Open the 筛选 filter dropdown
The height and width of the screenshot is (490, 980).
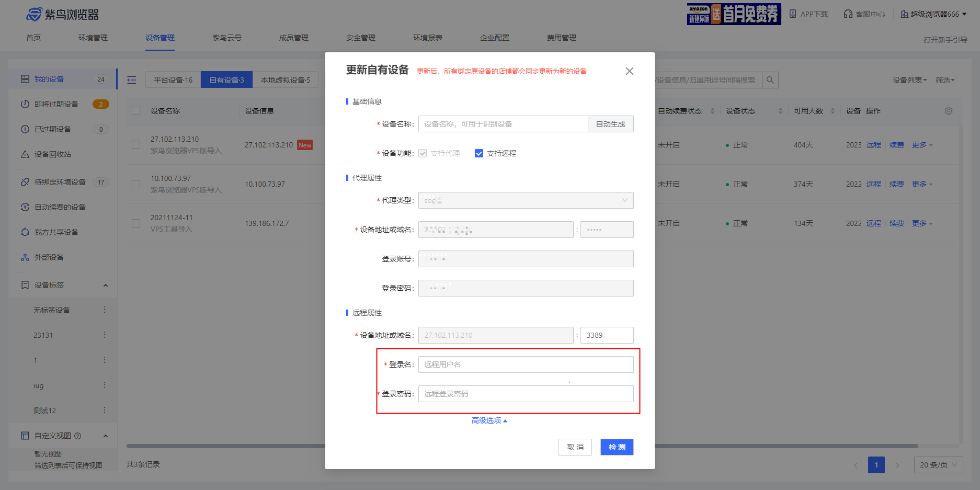point(944,80)
